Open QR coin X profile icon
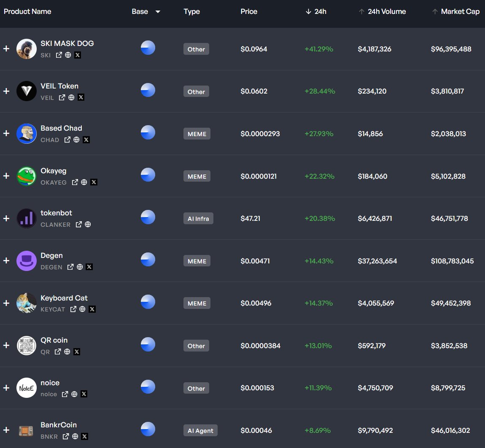This screenshot has height=448, width=485. [x=77, y=352]
